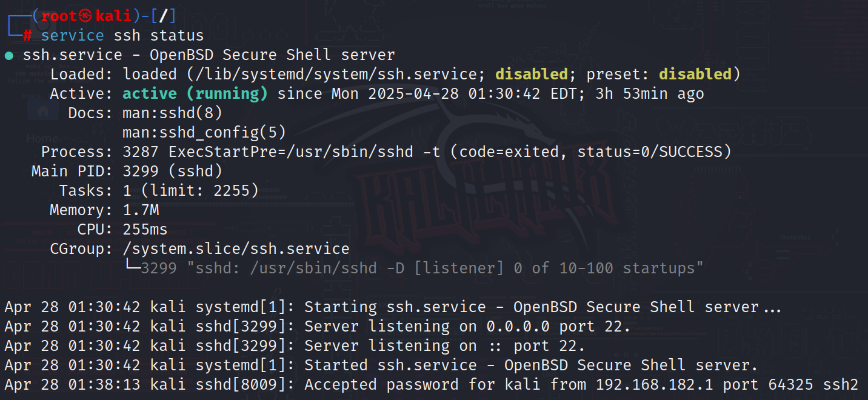The image size is (868, 400).
Task: Click the red hash prompt symbol
Action: tap(27, 36)
